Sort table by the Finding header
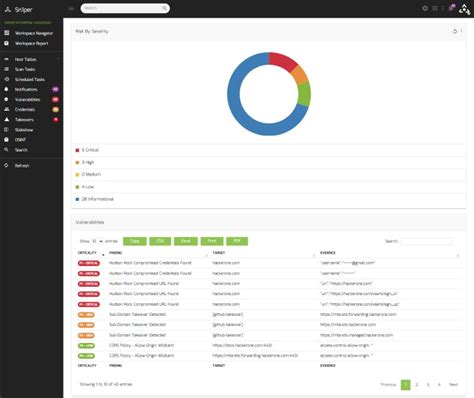Screen dimensions: 474x398 [x=115, y=253]
